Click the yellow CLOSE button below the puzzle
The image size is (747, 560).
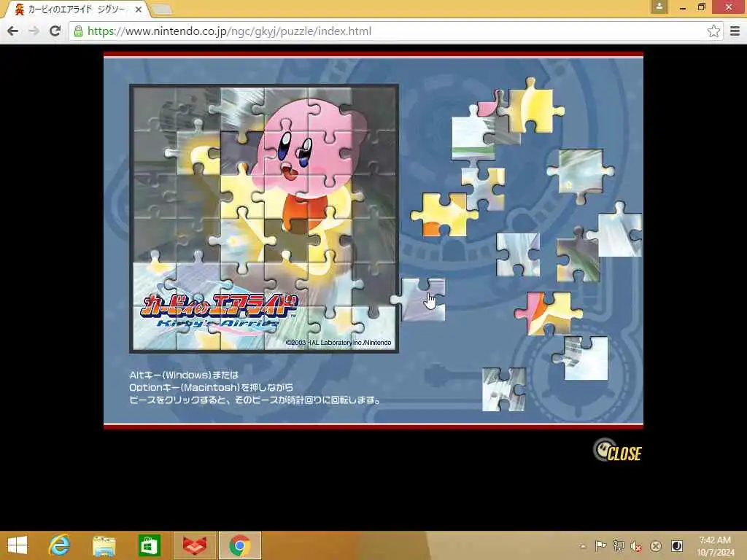click(x=617, y=451)
